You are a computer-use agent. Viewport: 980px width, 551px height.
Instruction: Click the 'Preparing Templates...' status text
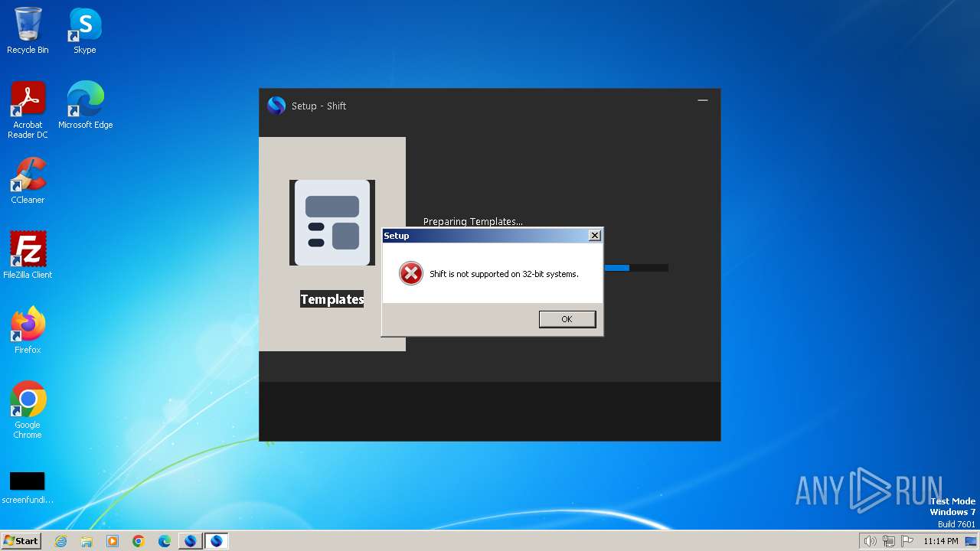(473, 221)
